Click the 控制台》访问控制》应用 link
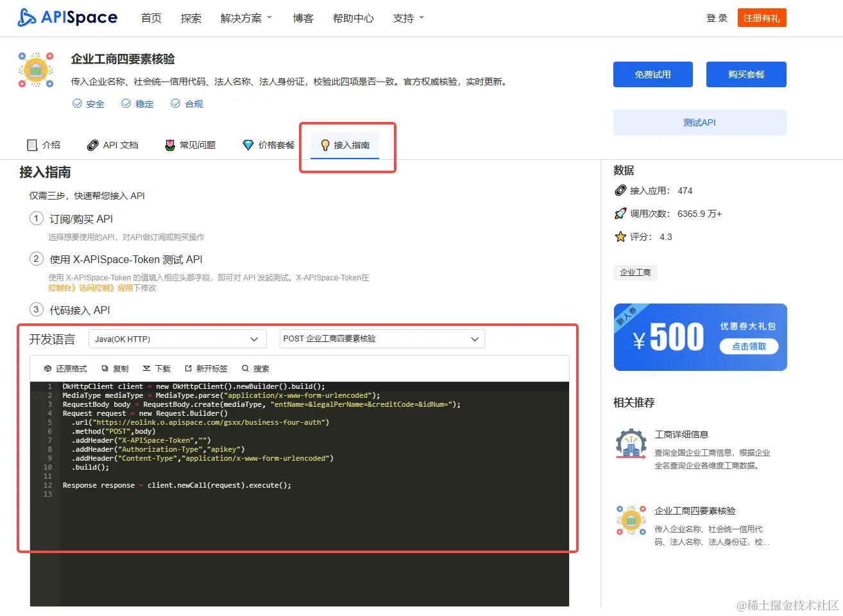Image resolution: width=843 pixels, height=616 pixels. (90, 288)
